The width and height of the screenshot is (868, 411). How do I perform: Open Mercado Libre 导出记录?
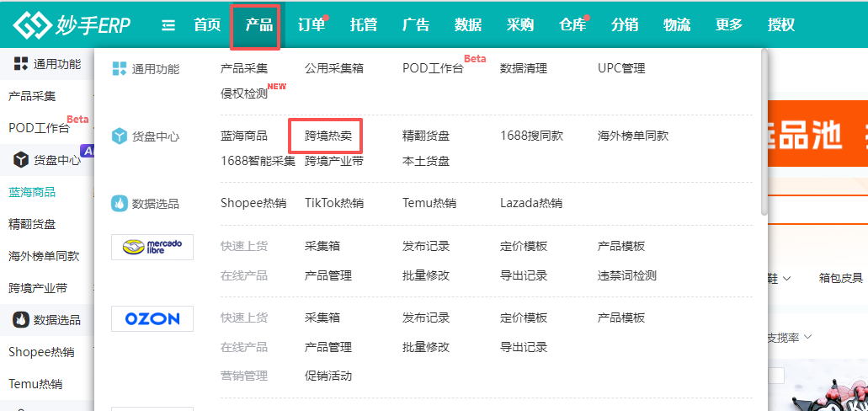[524, 275]
